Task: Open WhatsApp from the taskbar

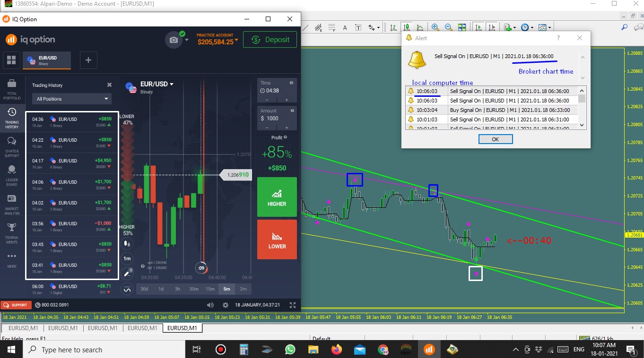Action: [x=290, y=349]
